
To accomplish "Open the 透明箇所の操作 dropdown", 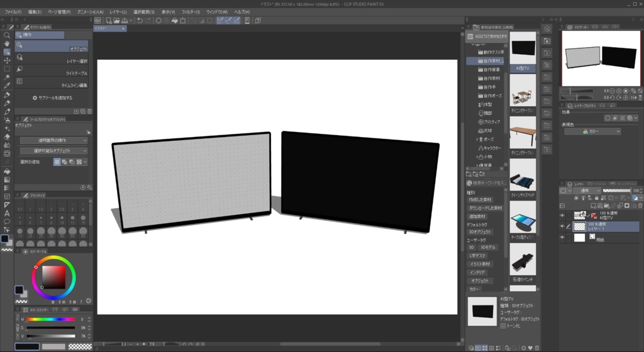I will click(x=53, y=140).
